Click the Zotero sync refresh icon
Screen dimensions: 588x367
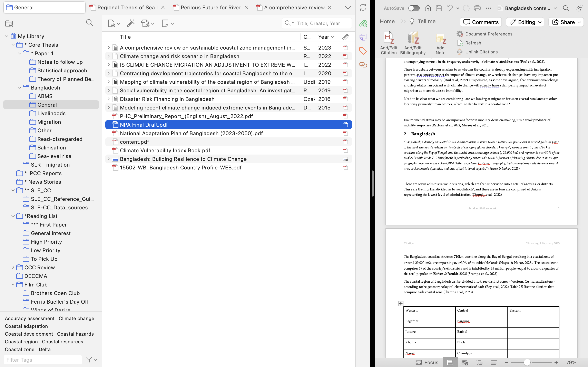(x=363, y=8)
